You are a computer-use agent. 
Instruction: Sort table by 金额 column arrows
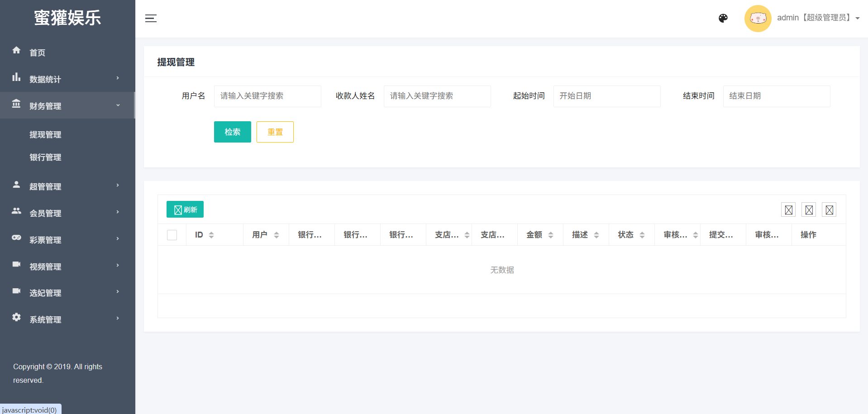coord(551,235)
